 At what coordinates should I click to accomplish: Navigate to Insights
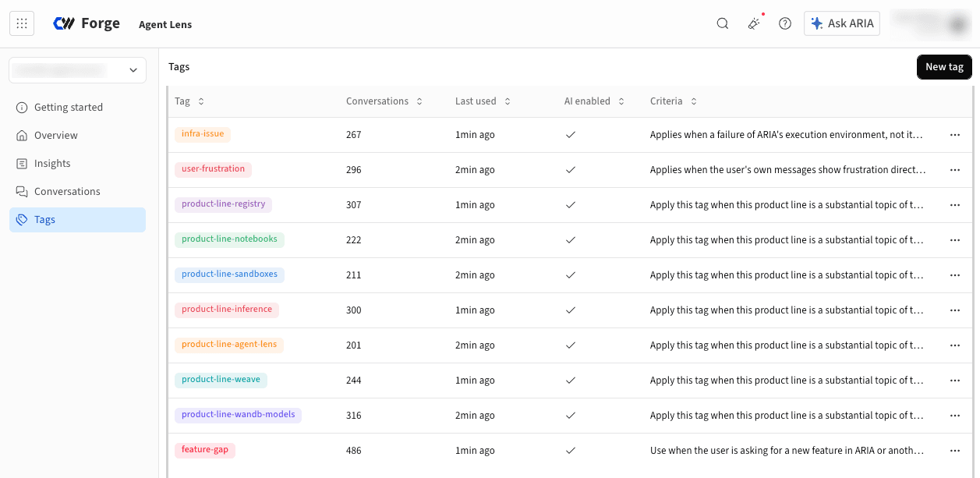click(77, 164)
